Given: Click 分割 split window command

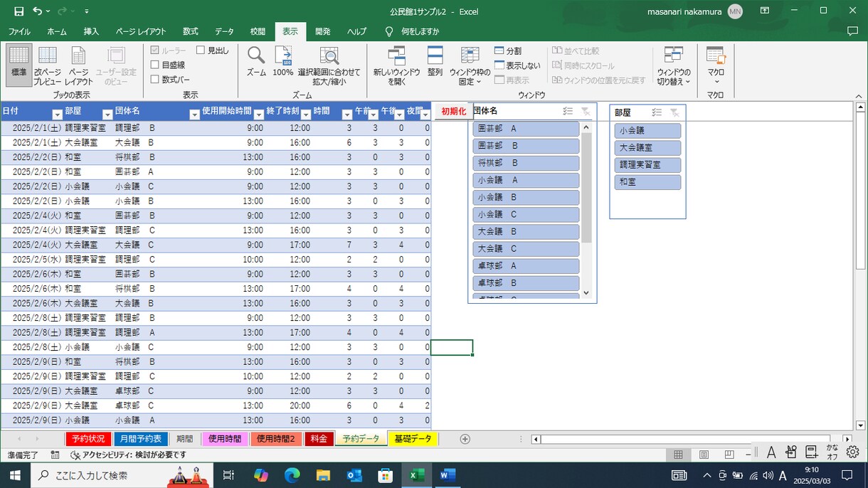Looking at the screenshot, I should tap(508, 51).
